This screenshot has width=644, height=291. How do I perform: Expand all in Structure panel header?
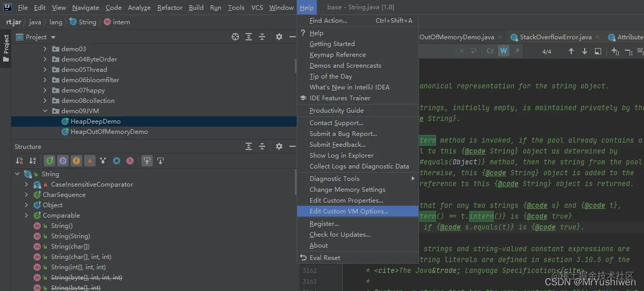point(249,146)
